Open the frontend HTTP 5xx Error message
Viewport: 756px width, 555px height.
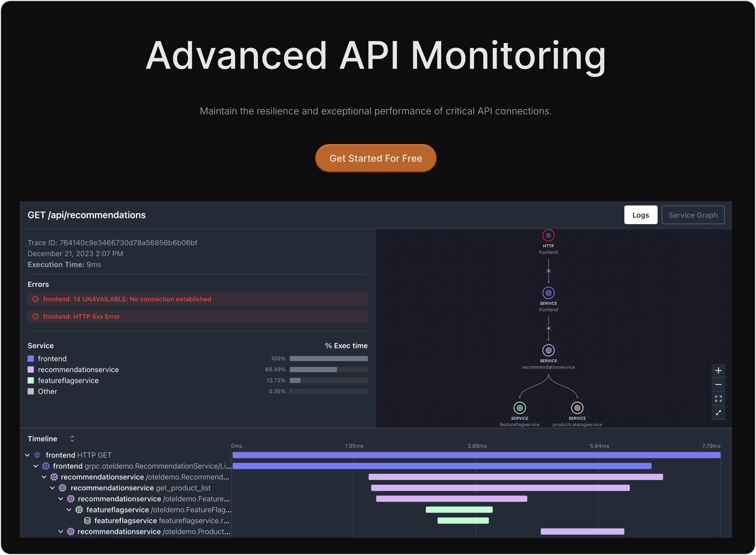[x=198, y=317]
